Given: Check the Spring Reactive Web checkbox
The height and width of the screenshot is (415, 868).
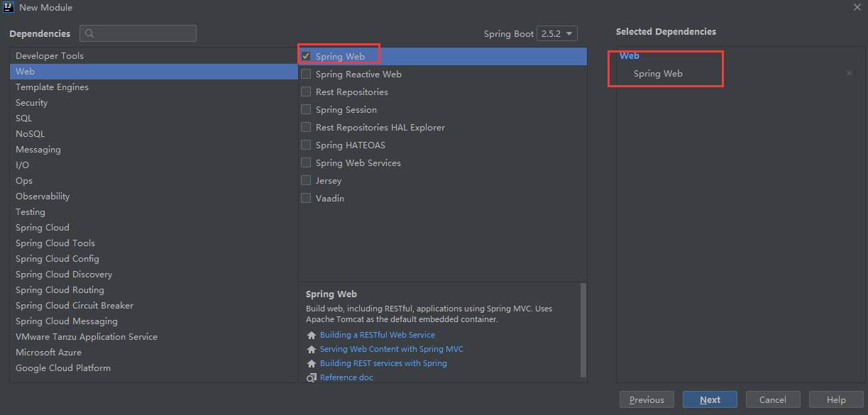Looking at the screenshot, I should [x=306, y=74].
